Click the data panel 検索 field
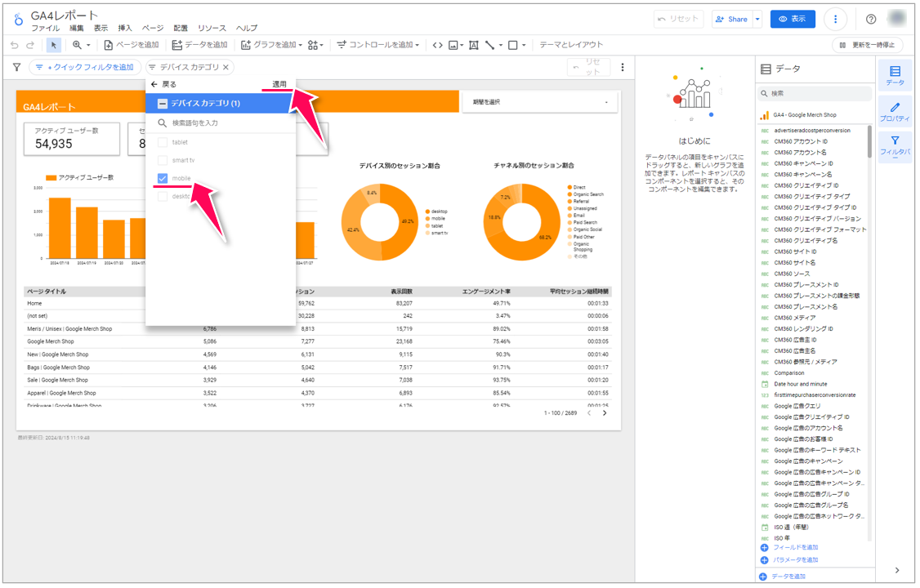This screenshot has height=588, width=920. click(815, 94)
